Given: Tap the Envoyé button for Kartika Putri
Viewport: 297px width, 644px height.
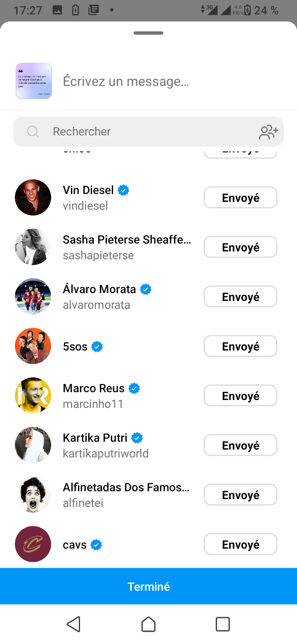Looking at the screenshot, I should [240, 445].
